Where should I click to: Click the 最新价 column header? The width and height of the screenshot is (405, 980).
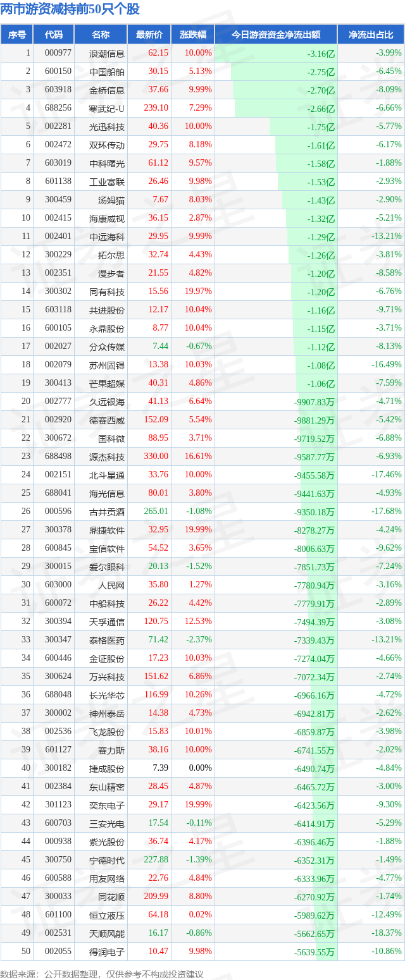point(149,35)
